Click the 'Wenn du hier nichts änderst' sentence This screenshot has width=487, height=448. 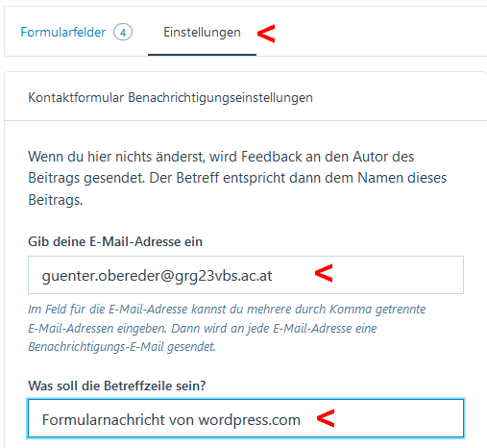221,157
